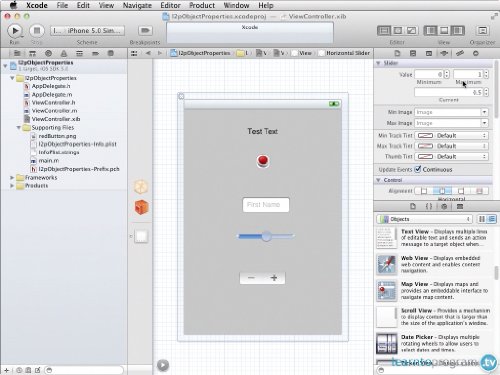This screenshot has height=375, width=500.
Task: Toggle the Navigator pane view button
Action: coord(430,31)
